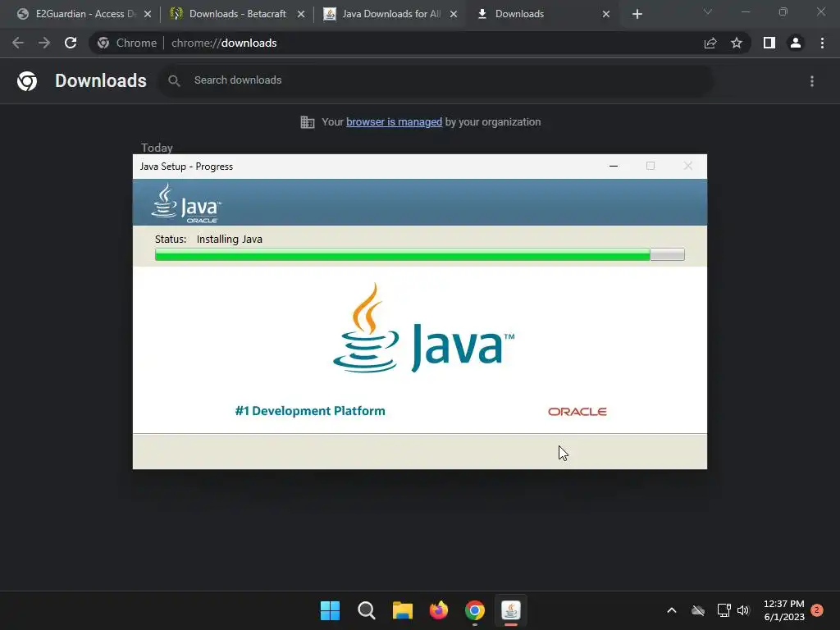This screenshot has height=630, width=840.
Task: Focus the Search downloads field
Action: [435, 80]
